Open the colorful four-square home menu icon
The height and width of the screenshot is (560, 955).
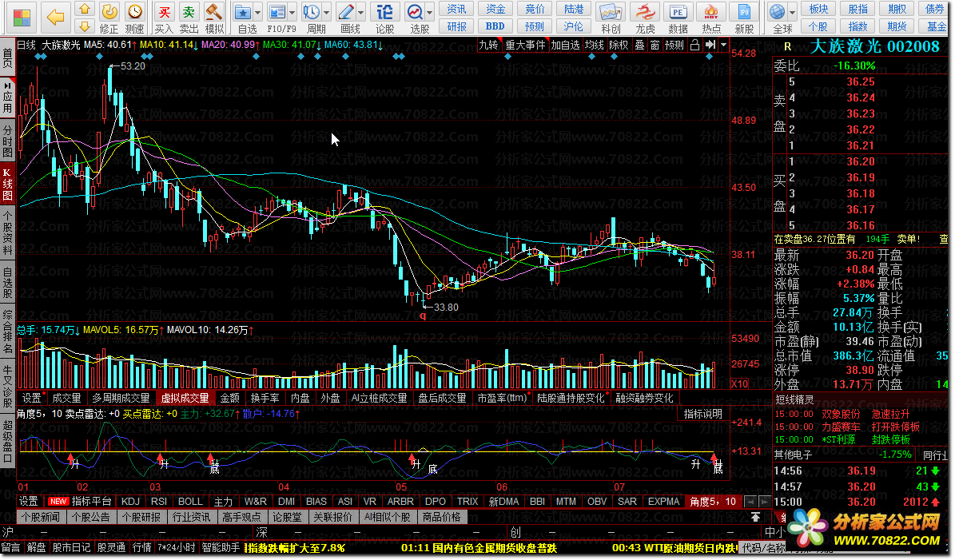tap(22, 18)
